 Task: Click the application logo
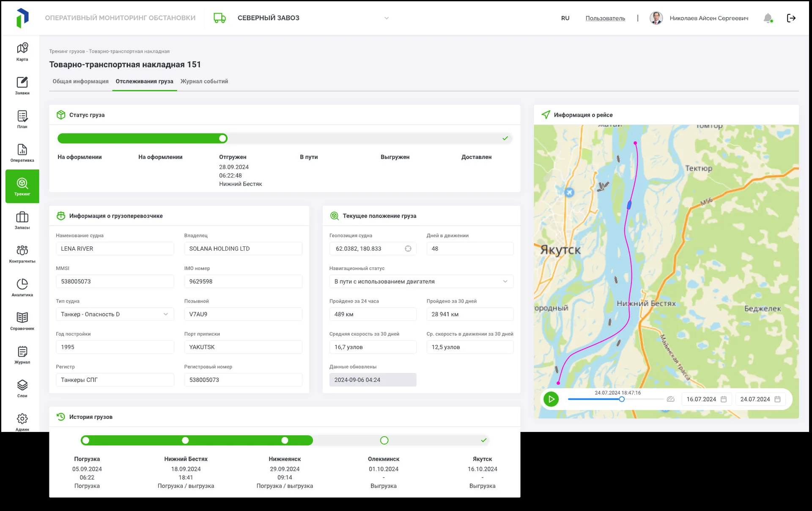(x=22, y=18)
